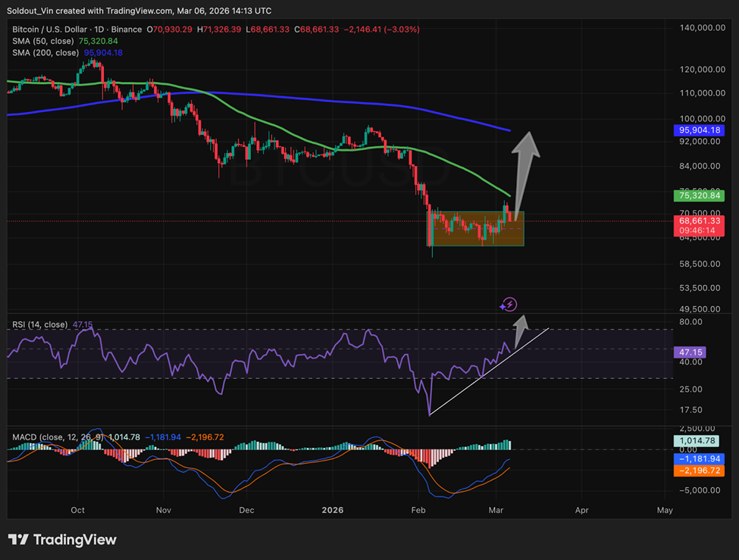The height and width of the screenshot is (560, 739).
Task: Click the 110,000.00 price axis label
Action: pos(702,93)
